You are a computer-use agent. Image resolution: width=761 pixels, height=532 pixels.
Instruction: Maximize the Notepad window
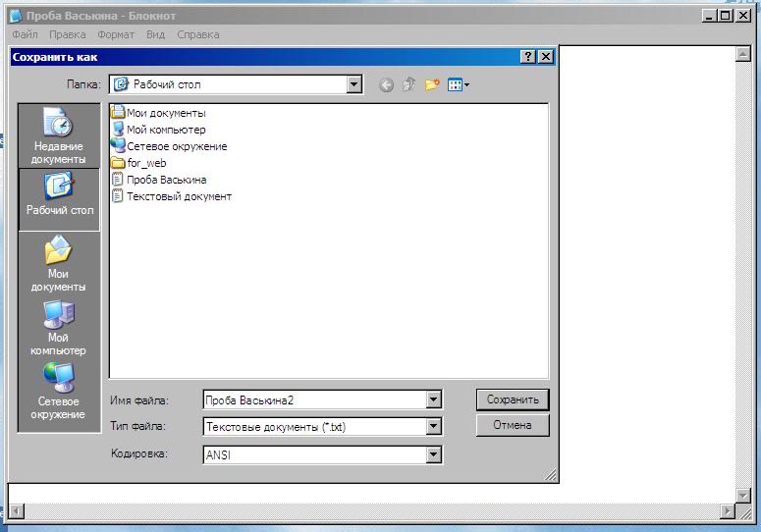pos(725,16)
